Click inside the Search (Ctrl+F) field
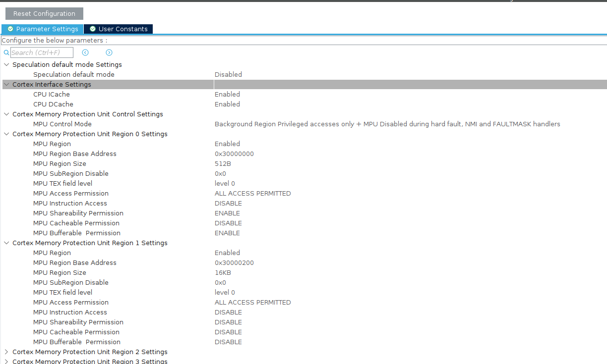The image size is (607, 364). [x=42, y=52]
